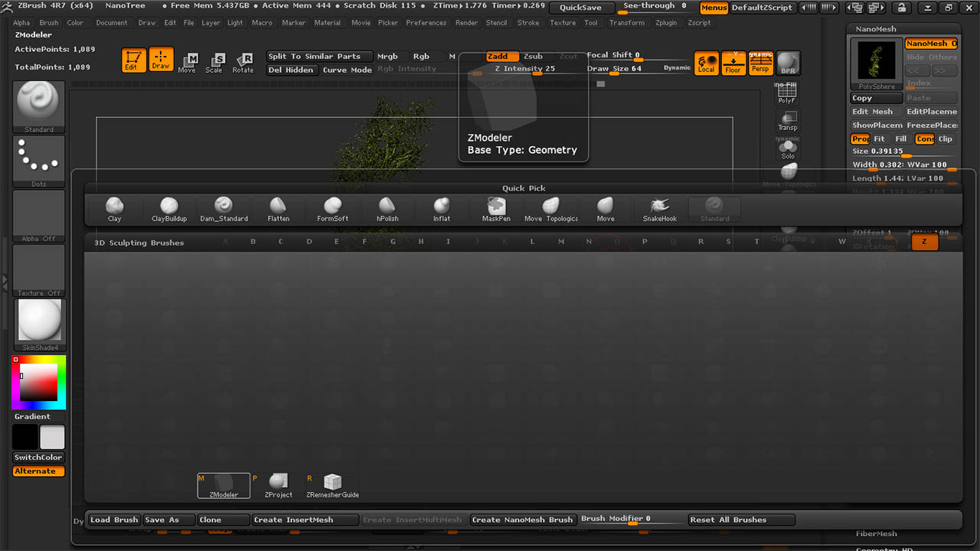This screenshot has height=551, width=980.
Task: Open the Alpha Off selector
Action: (39, 217)
